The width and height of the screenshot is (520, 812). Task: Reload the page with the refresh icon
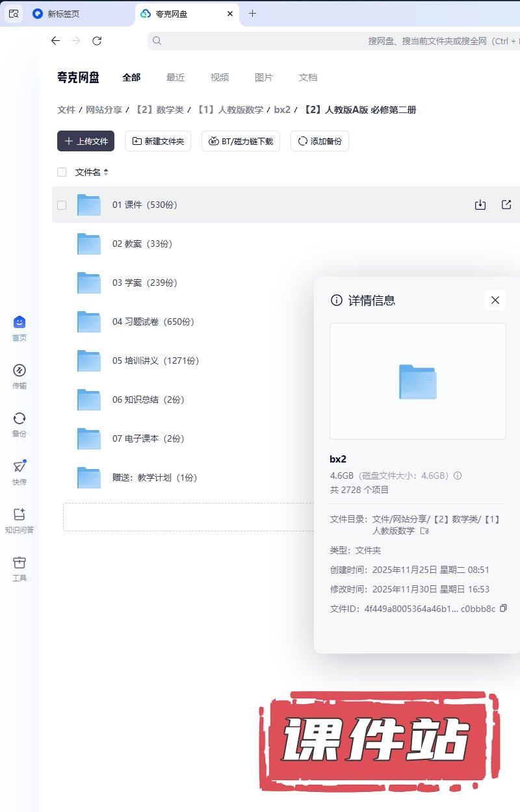[x=97, y=41]
